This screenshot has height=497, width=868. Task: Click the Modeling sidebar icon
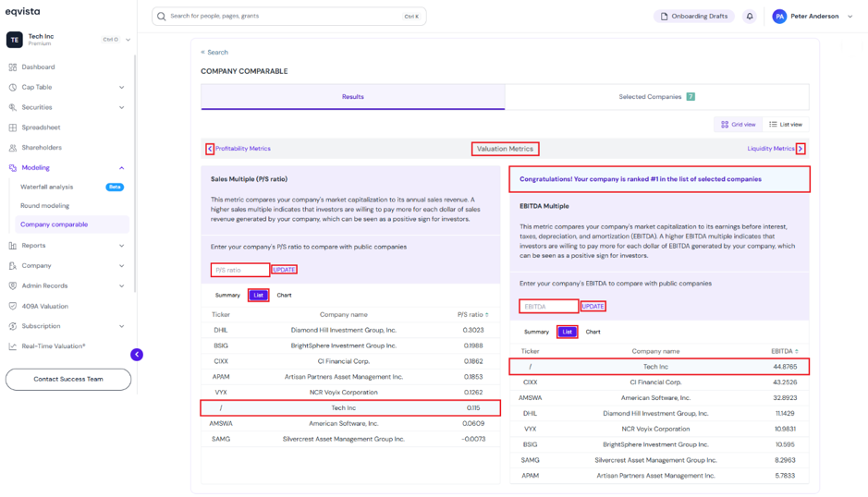coord(13,168)
